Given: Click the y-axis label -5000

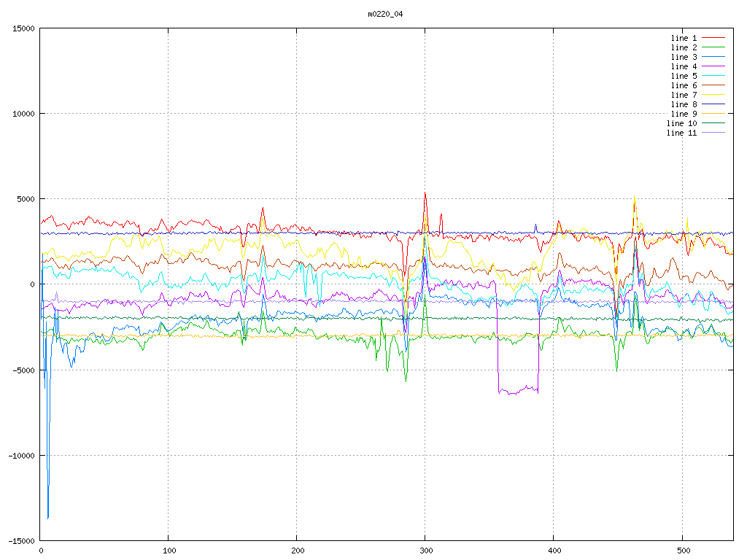Looking at the screenshot, I should click(x=24, y=370).
